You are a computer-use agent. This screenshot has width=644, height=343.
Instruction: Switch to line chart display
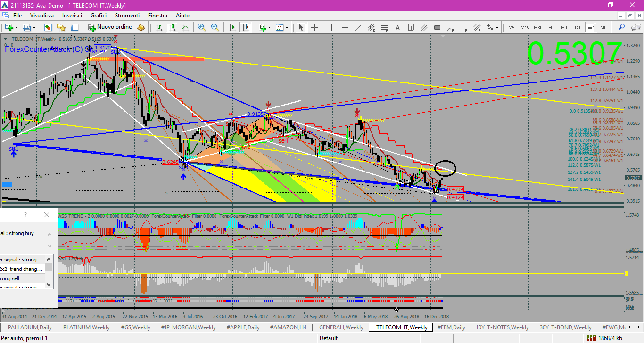tap(185, 27)
